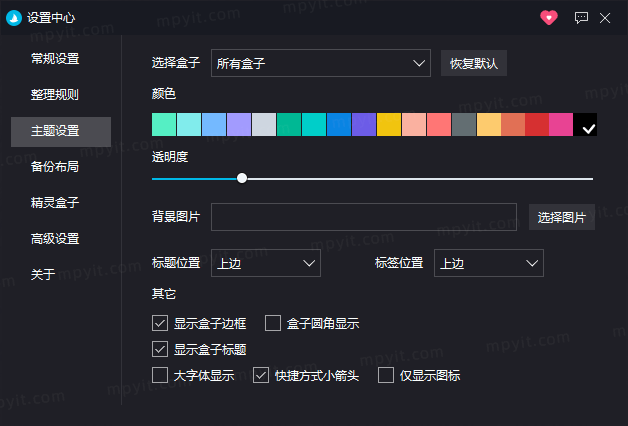Select the black checked color swatch
Viewport: 628px width, 426px height.
pyautogui.click(x=585, y=125)
